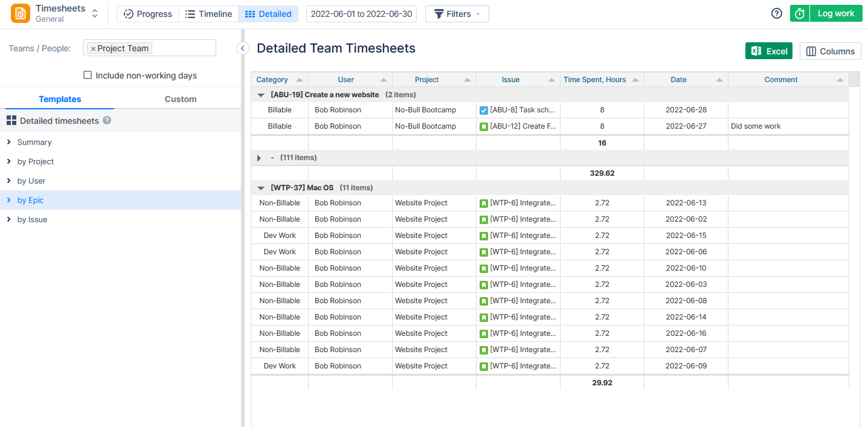This screenshot has width=868, height=427.
Task: Click the orange Timesheets app icon
Action: click(21, 13)
